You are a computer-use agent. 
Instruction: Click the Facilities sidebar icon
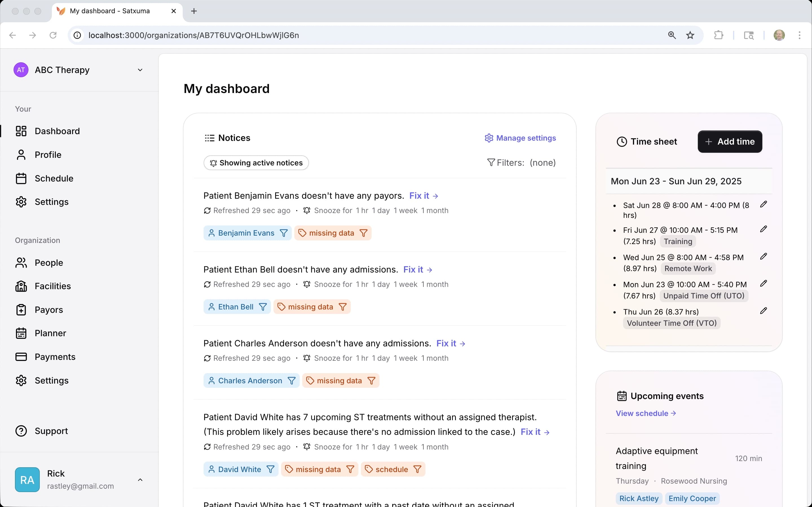click(x=21, y=286)
